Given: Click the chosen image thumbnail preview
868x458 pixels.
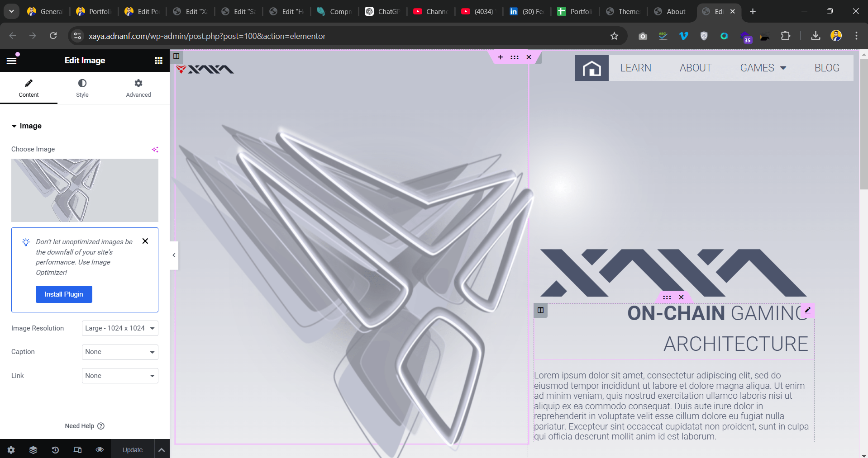Looking at the screenshot, I should [x=85, y=190].
